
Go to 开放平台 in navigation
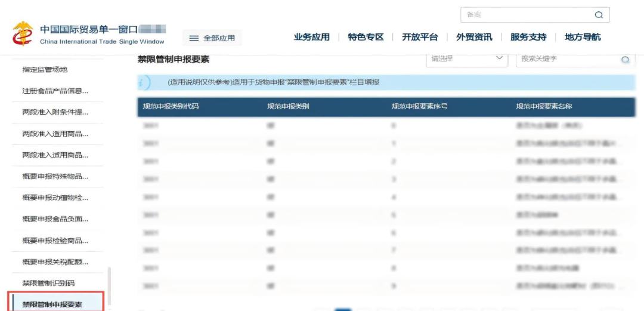coord(420,37)
